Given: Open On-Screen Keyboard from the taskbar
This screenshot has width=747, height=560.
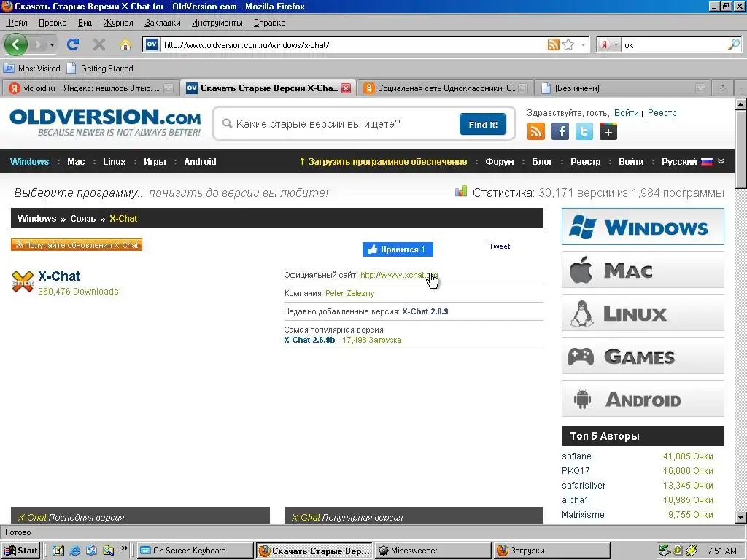Looking at the screenshot, I should coord(196,551).
